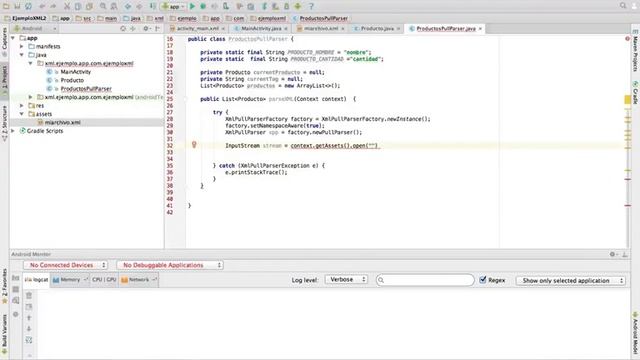Open No Connected Devices dropdown
This screenshot has width=640, height=360.
click(66, 265)
